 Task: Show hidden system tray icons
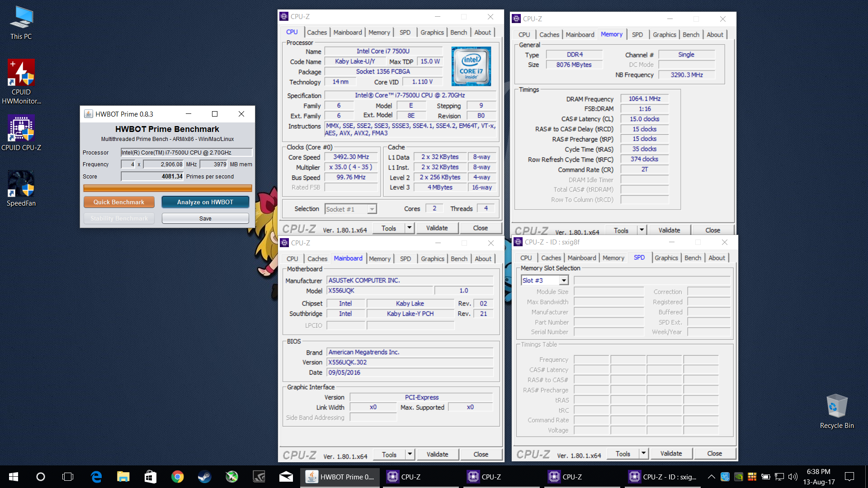(711, 477)
